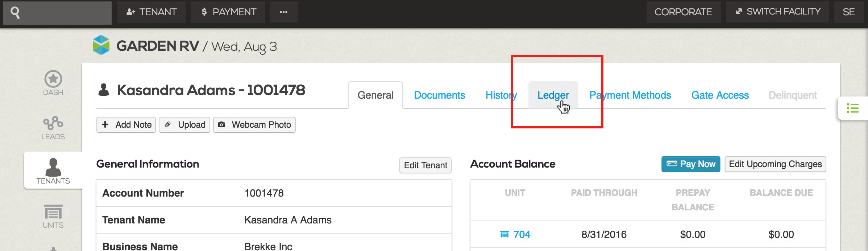Click the Edit Tenant button
The height and width of the screenshot is (251, 868).
tap(425, 165)
